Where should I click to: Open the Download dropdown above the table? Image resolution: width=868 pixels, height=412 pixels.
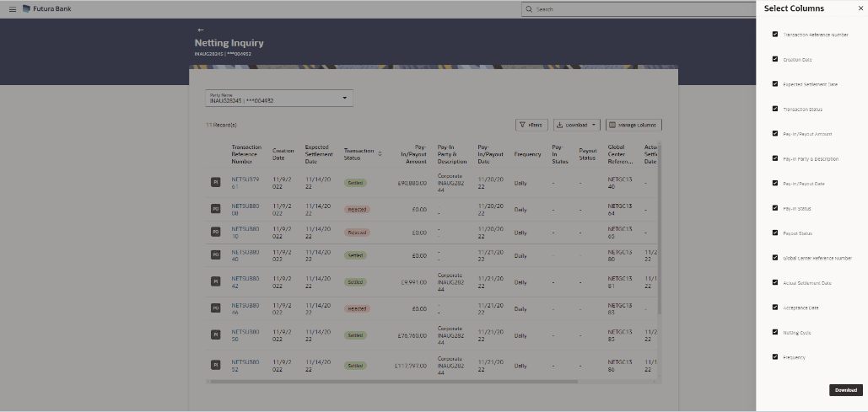576,125
